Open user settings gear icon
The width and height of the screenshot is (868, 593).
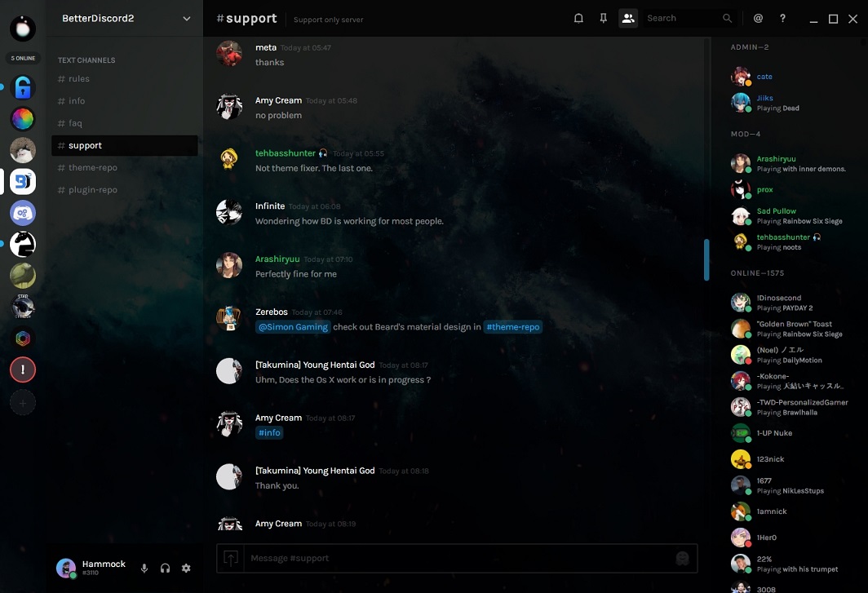coord(186,568)
